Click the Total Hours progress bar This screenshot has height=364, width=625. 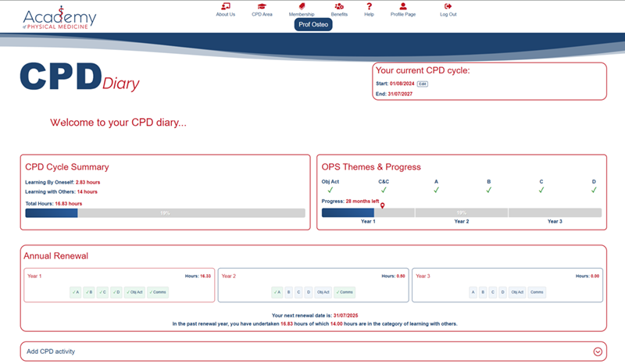(165, 213)
